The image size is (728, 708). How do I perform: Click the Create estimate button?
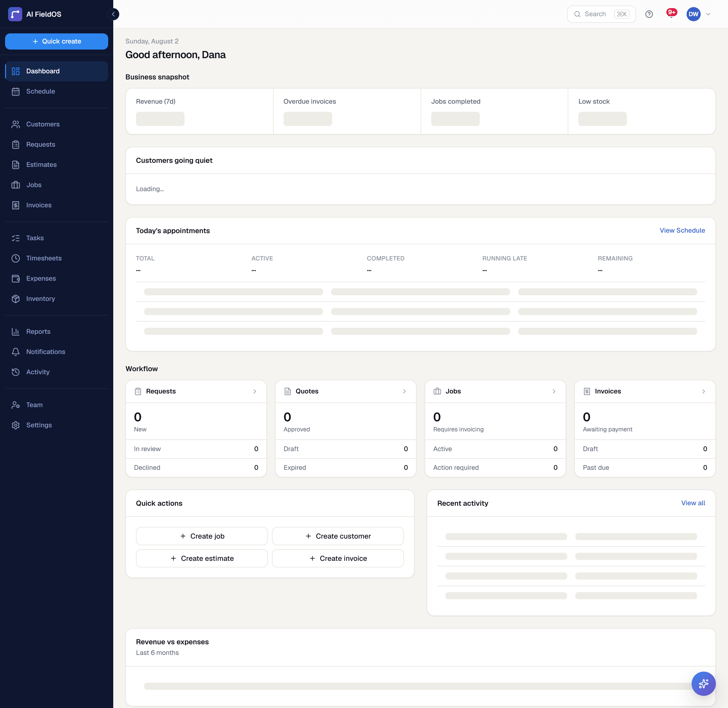[x=202, y=558]
